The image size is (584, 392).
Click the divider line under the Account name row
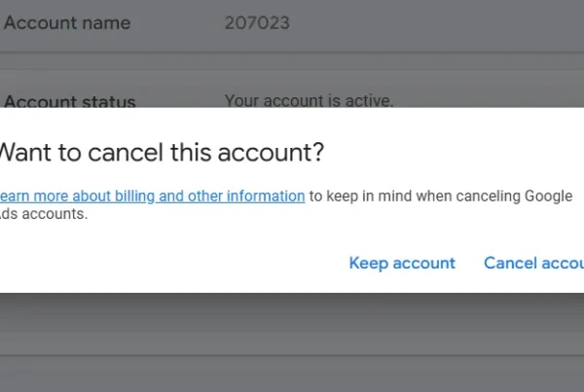(x=292, y=53)
